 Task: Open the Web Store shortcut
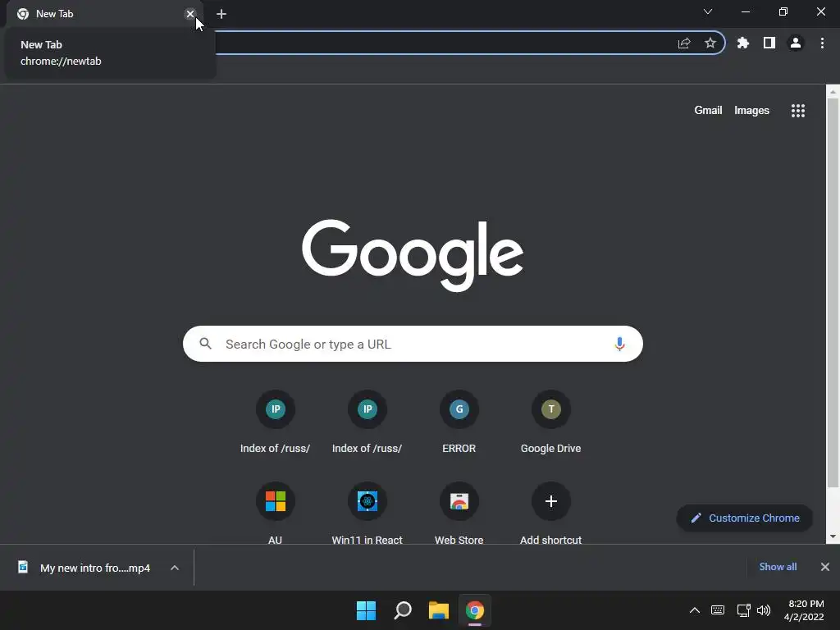coord(459,513)
